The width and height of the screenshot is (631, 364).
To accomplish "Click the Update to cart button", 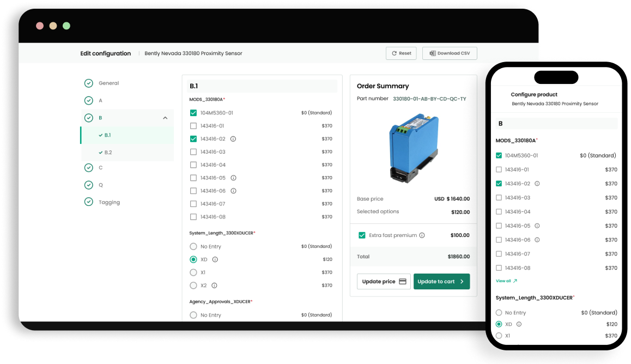I will [x=441, y=282].
